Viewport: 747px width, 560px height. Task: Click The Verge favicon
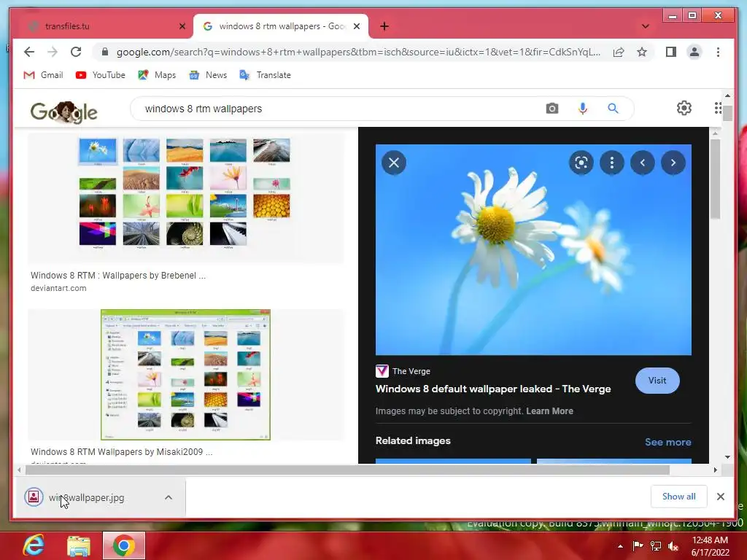(x=382, y=371)
